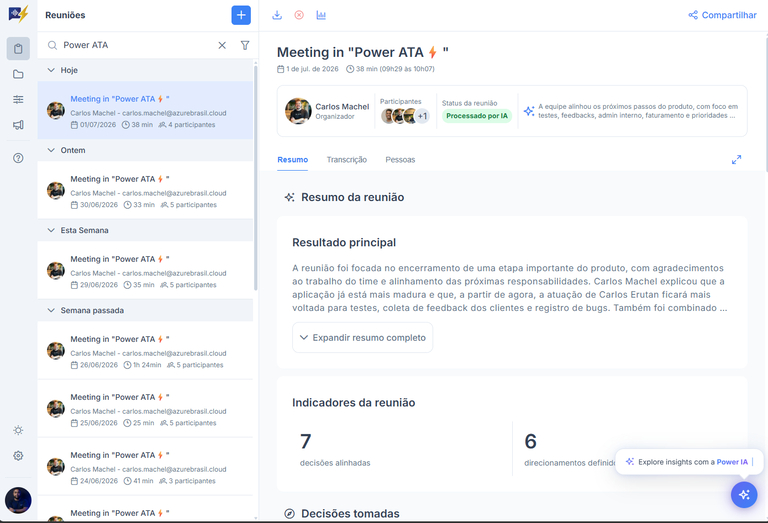This screenshot has width=768, height=523.
Task: Download the meeting with the download icon
Action: pos(277,15)
